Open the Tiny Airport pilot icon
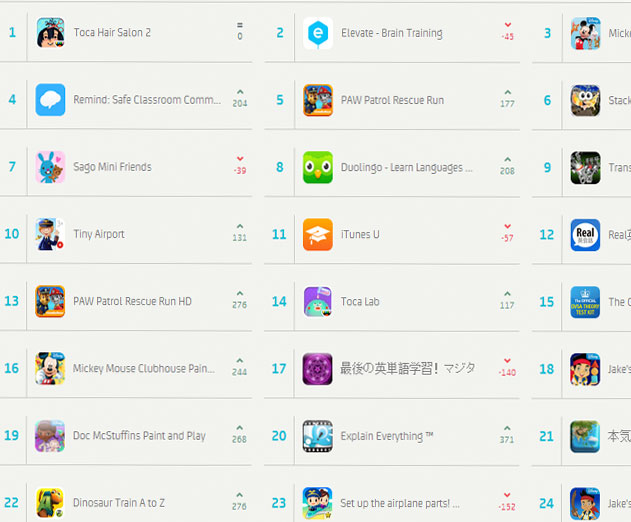631x522 pixels. pyautogui.click(x=50, y=234)
